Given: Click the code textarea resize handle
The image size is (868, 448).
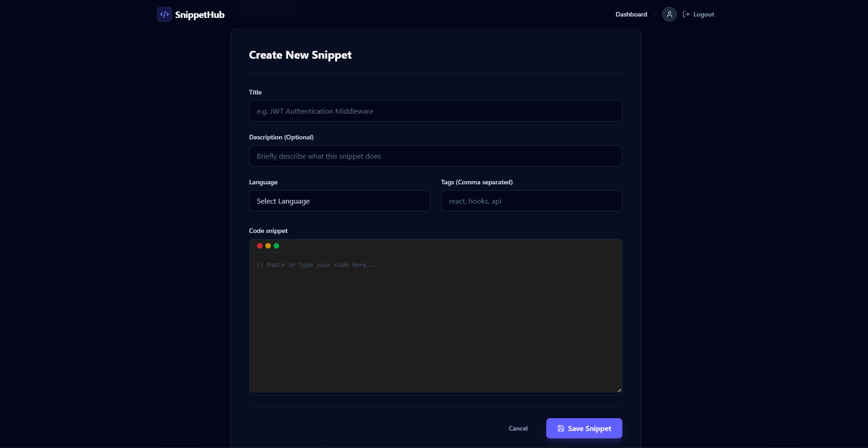Looking at the screenshot, I should tap(619, 390).
